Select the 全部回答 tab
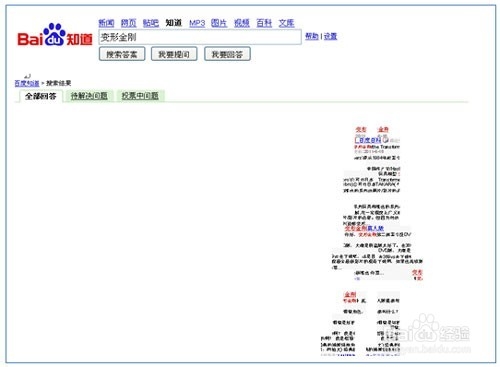The height and width of the screenshot is (367, 500). coord(40,96)
